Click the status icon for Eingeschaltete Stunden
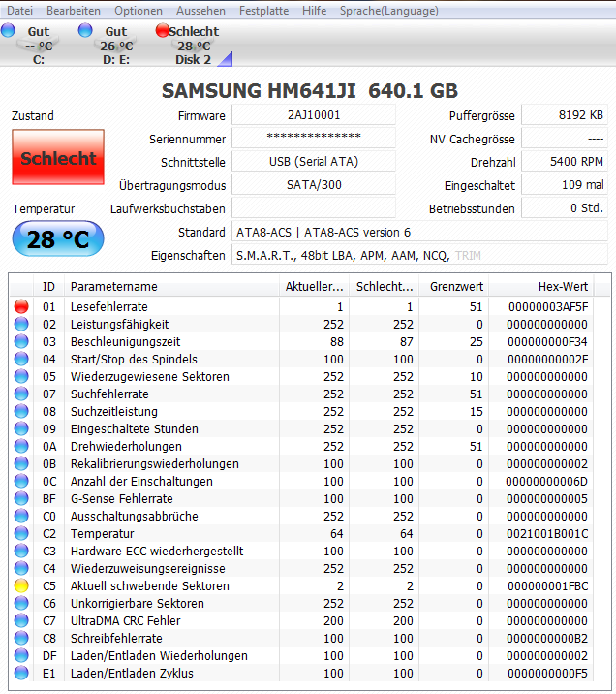 [21, 428]
